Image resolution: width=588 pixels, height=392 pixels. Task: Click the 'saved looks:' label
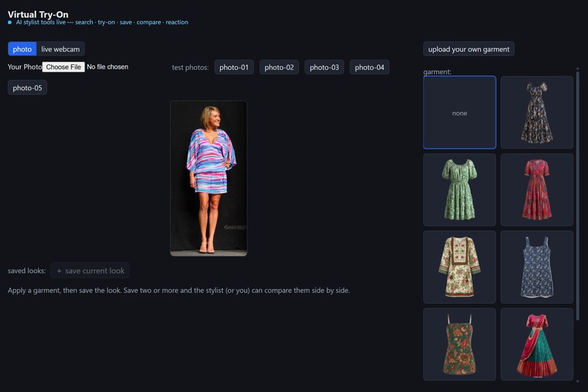point(26,271)
